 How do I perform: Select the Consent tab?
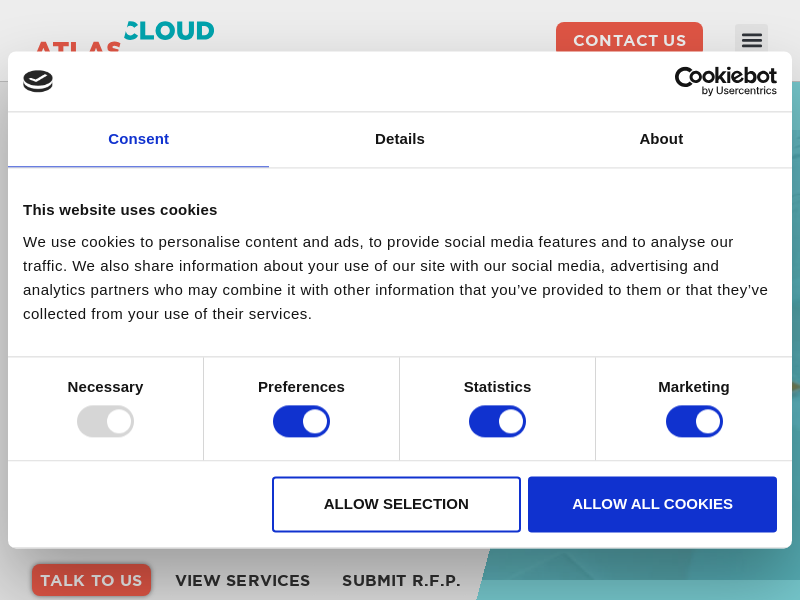(138, 139)
